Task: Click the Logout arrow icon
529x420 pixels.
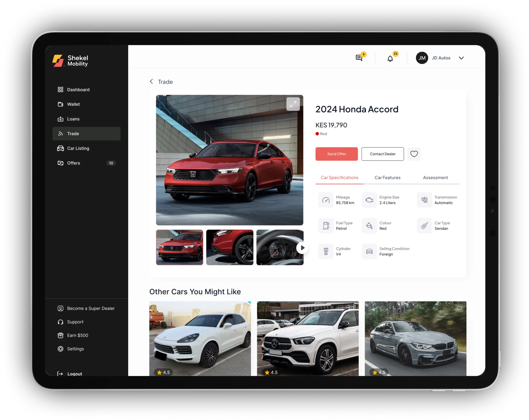Action: coord(60,374)
